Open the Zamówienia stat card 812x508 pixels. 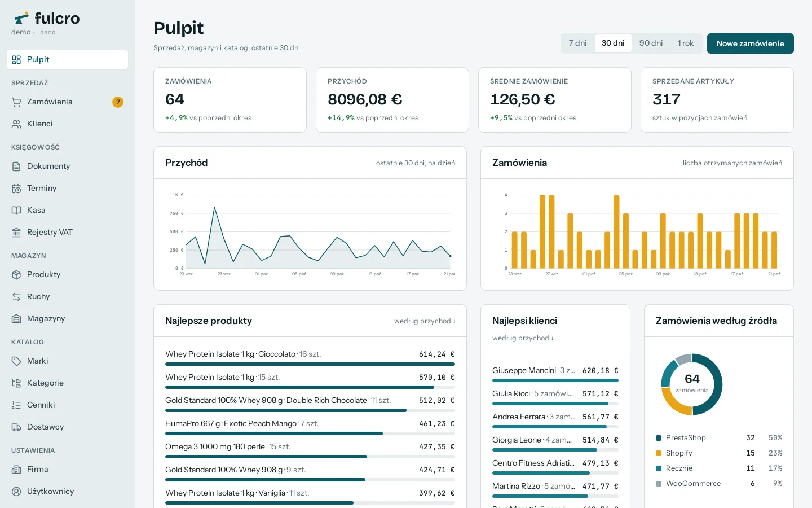point(230,100)
